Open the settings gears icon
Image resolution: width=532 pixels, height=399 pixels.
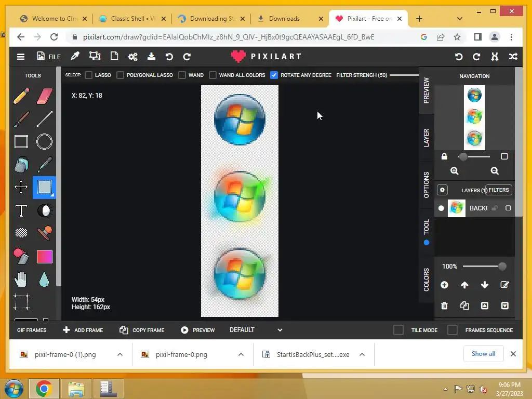pyautogui.click(x=132, y=57)
